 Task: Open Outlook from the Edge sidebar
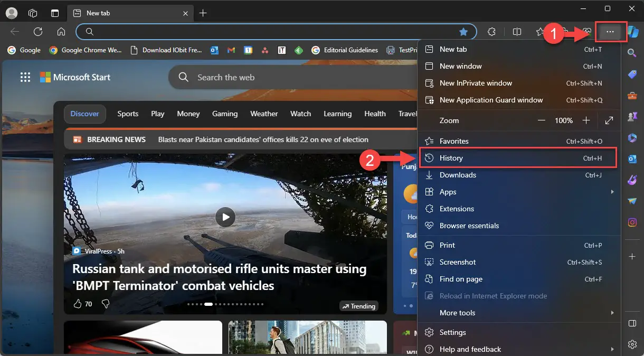[632, 158]
